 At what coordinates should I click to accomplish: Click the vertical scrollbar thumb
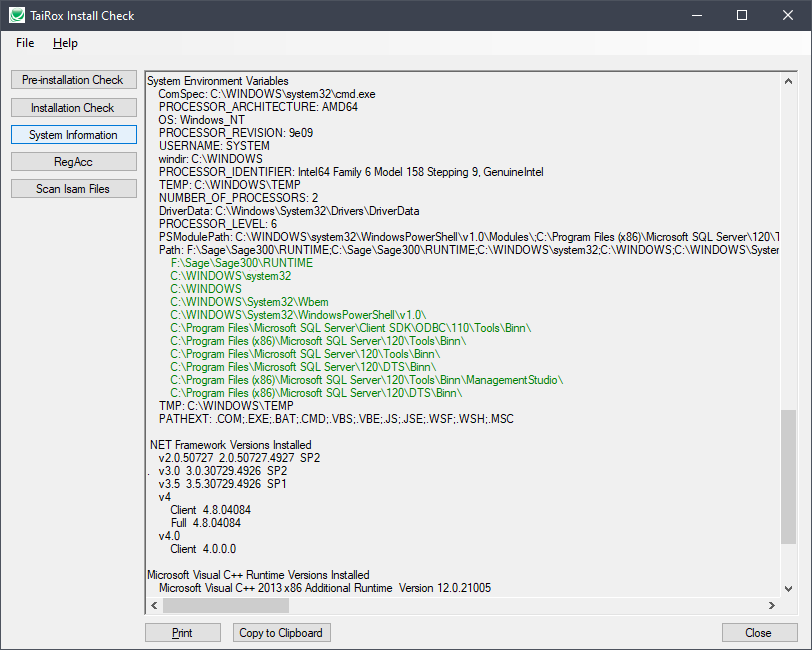[788, 476]
